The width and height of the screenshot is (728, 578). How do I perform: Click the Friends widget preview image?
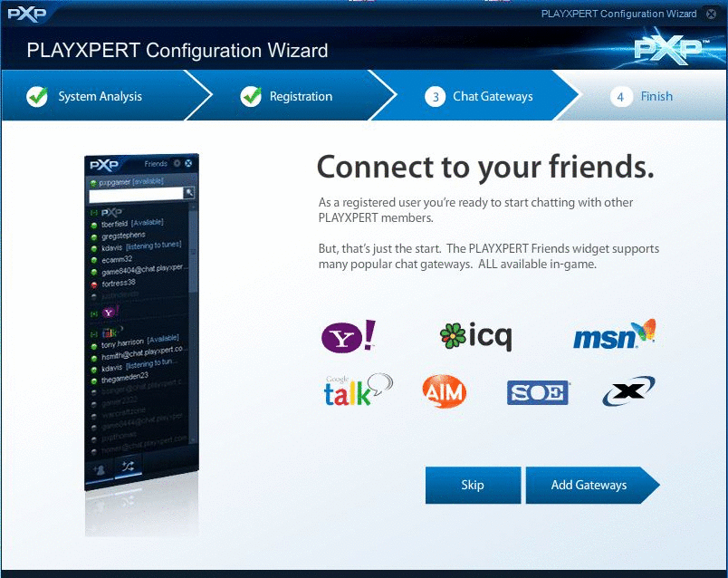pos(141,322)
